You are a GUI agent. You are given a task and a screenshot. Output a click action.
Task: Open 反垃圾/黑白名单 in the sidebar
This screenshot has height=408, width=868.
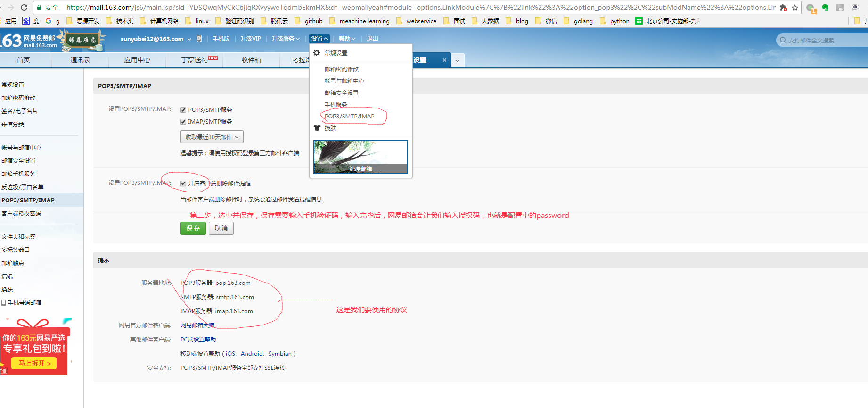coord(23,187)
